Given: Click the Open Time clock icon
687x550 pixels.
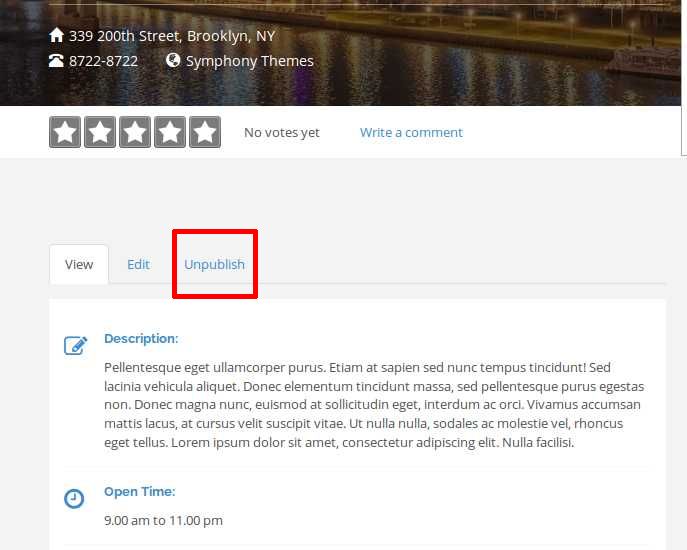Looking at the screenshot, I should [x=74, y=498].
